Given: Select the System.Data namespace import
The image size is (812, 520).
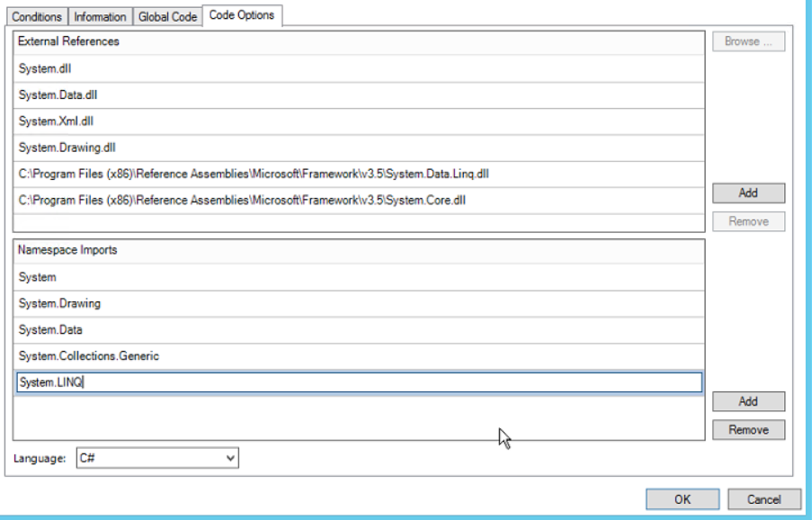Looking at the screenshot, I should [359, 330].
